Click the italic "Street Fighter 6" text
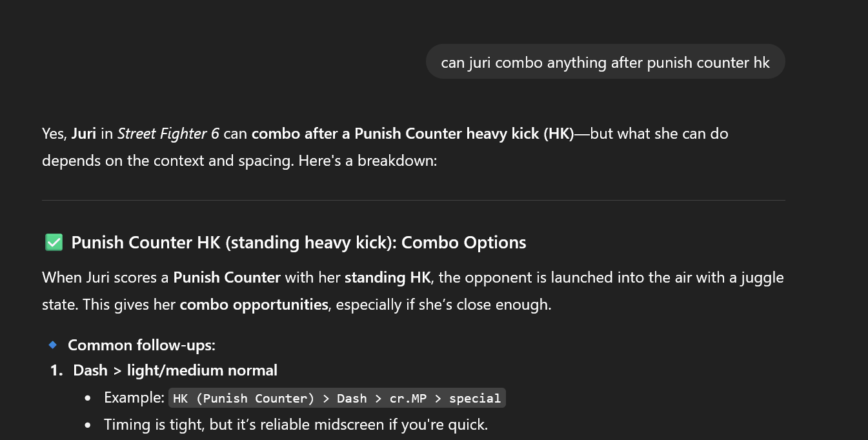The image size is (868, 440). 168,134
